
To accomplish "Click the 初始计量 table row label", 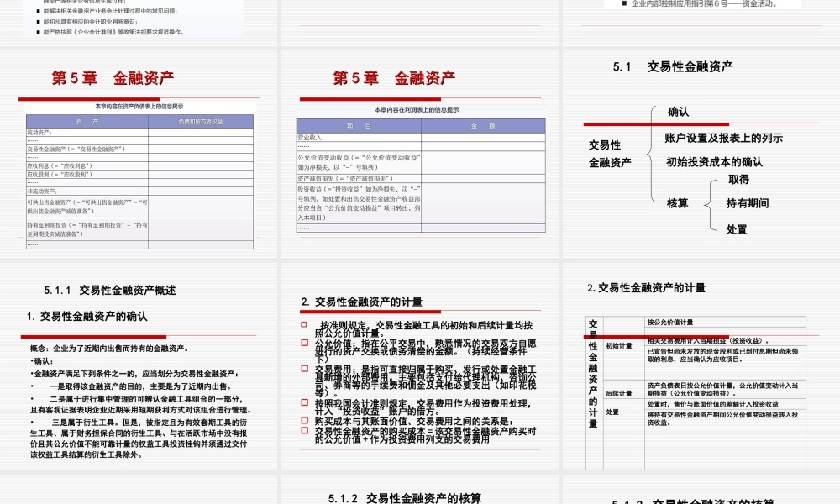I will point(619,345).
